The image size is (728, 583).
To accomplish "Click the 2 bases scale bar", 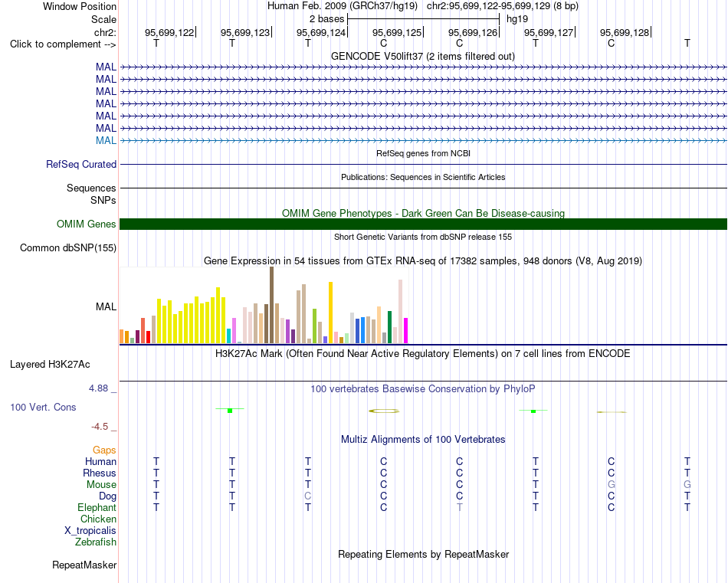I will pyautogui.click(x=423, y=19).
